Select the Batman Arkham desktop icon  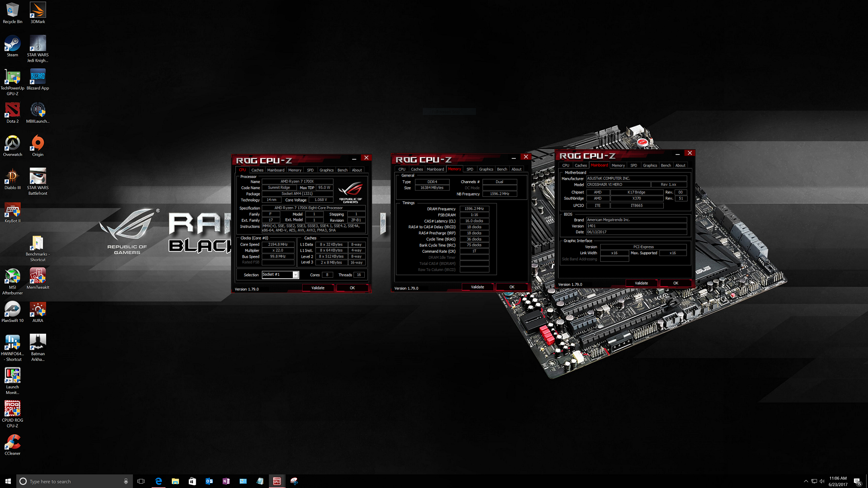click(x=38, y=348)
